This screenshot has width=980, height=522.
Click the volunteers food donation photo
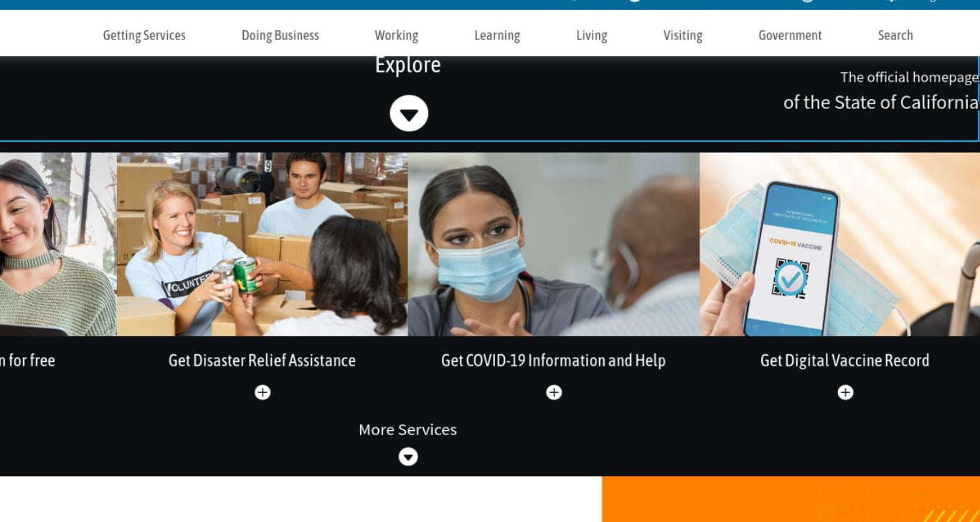[x=262, y=244]
